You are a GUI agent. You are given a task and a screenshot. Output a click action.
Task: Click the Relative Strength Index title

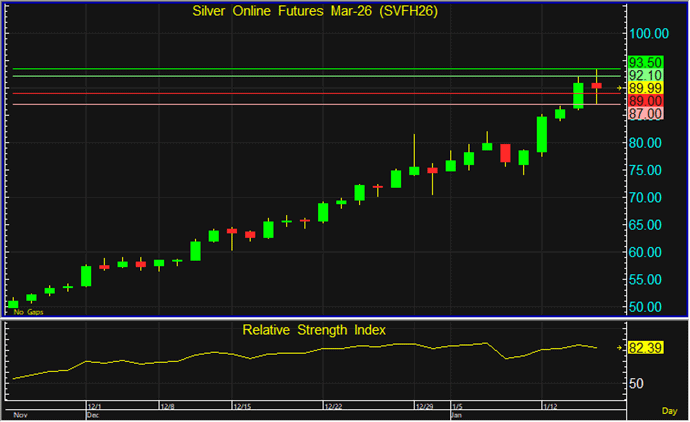(313, 329)
